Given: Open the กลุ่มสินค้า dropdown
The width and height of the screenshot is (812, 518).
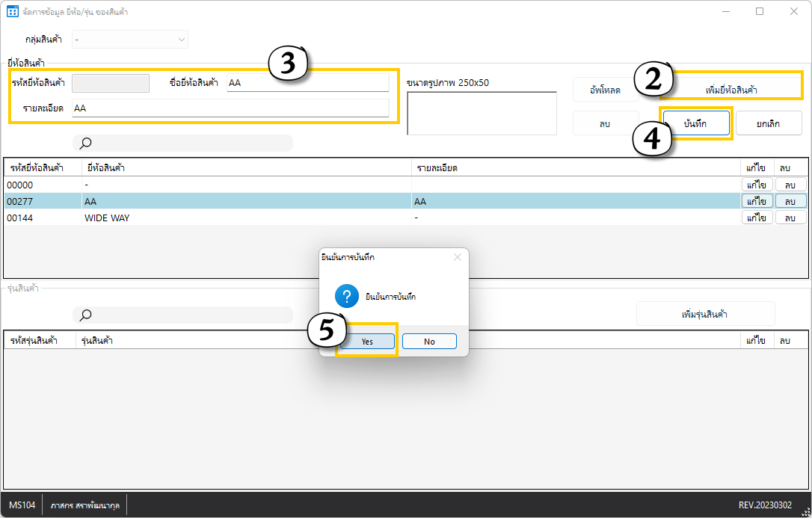Looking at the screenshot, I should [129, 39].
